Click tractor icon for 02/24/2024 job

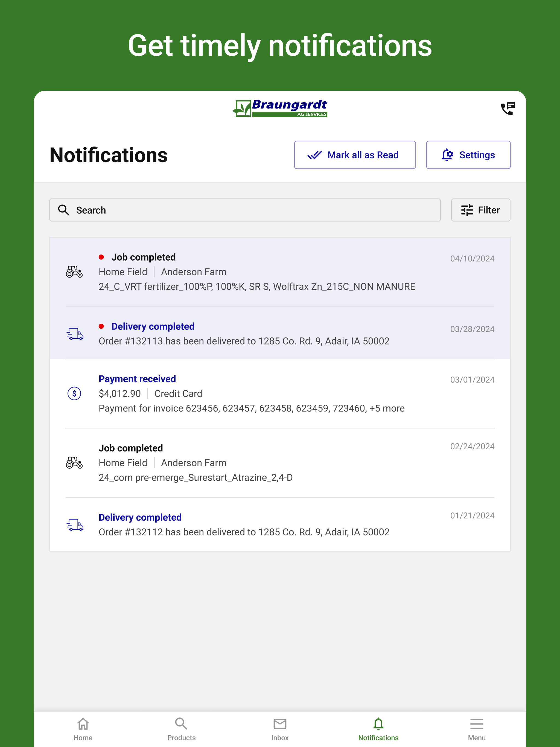pos(74,463)
